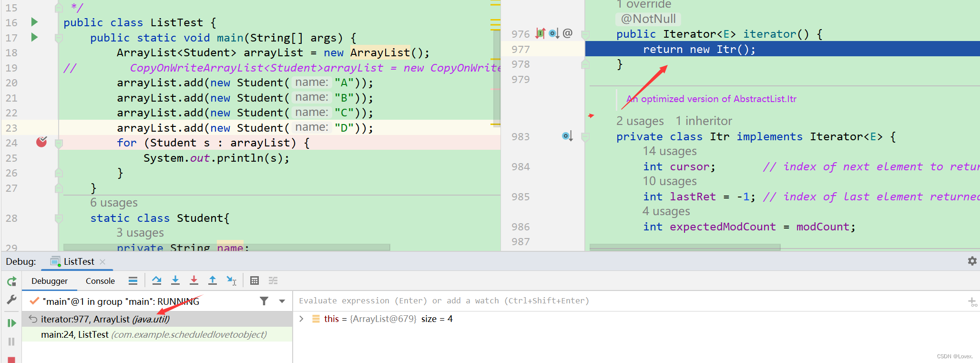Click Run to Cursor button

click(231, 280)
